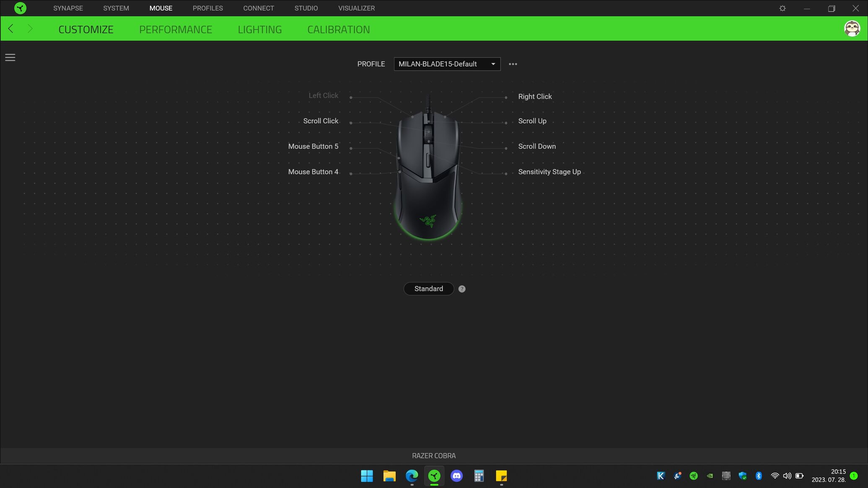Open the Discord app in the taskbar
This screenshot has height=488, width=868.
pyautogui.click(x=456, y=476)
